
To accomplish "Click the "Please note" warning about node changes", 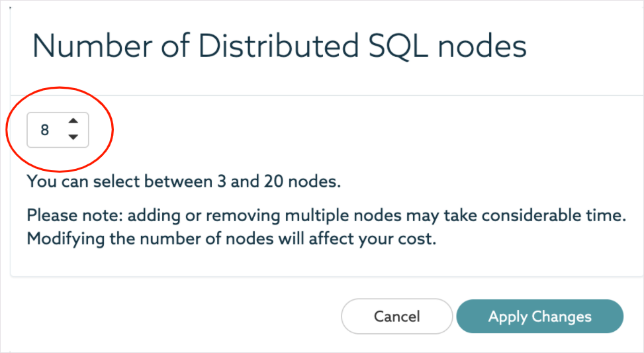I will 326,216.
